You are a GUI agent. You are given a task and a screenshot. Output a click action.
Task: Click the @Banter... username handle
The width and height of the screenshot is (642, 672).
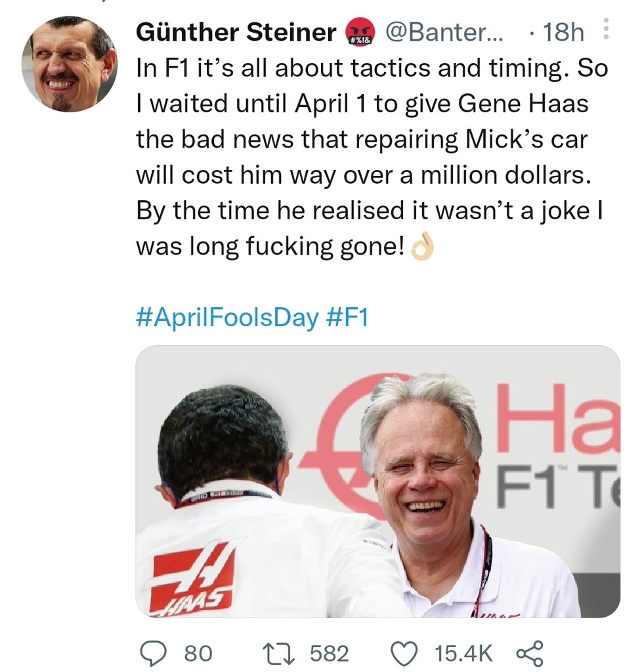(x=443, y=33)
